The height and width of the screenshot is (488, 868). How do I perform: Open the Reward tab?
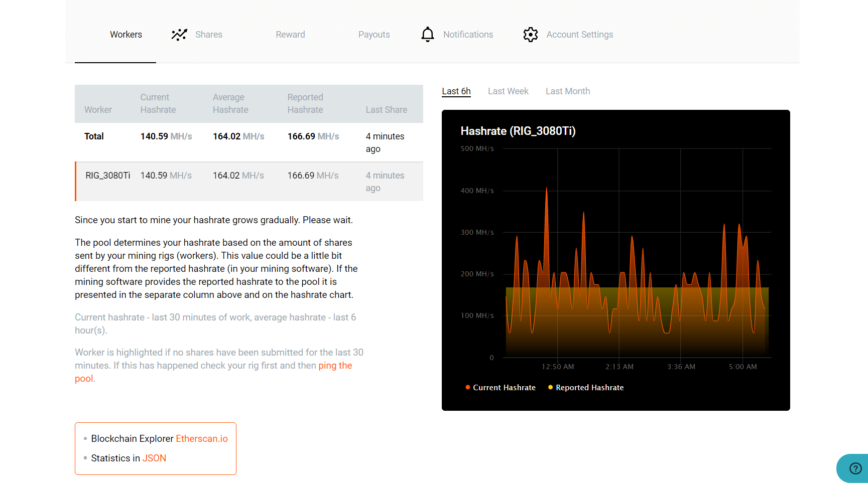point(290,35)
